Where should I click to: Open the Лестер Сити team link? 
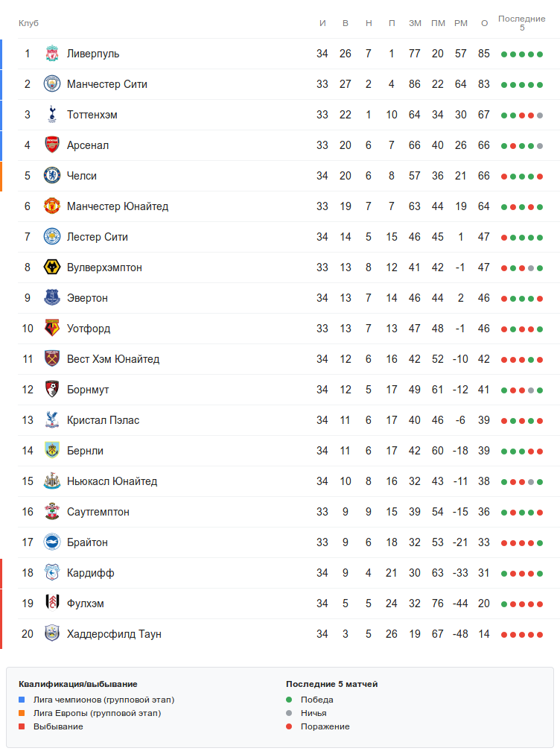98,237
